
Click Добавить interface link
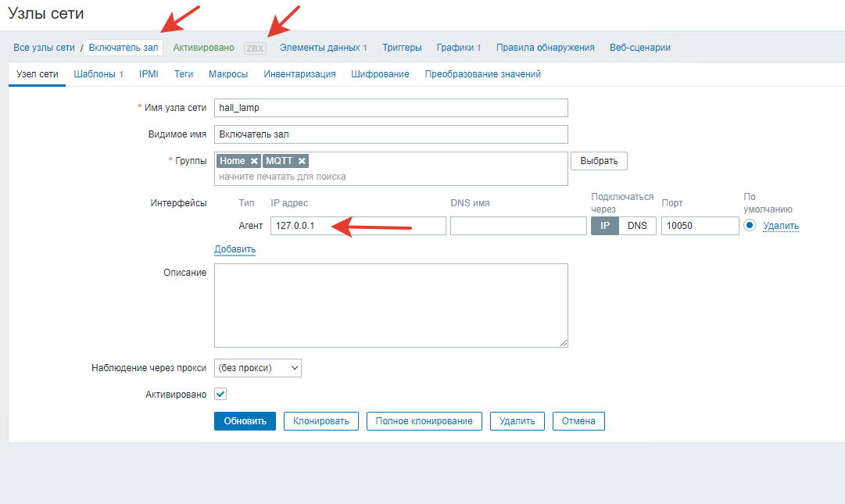pos(235,249)
